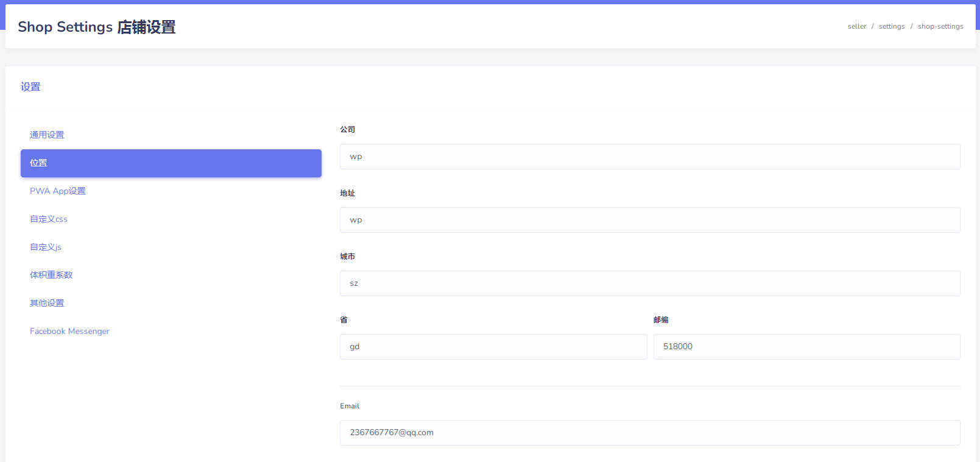Edit the 城市 city field containing sz
The image size is (980, 462).
(x=649, y=283)
